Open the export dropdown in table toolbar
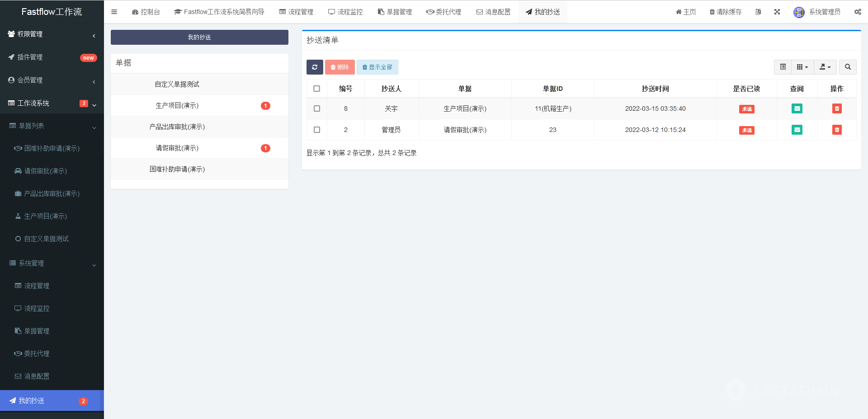 (x=825, y=67)
